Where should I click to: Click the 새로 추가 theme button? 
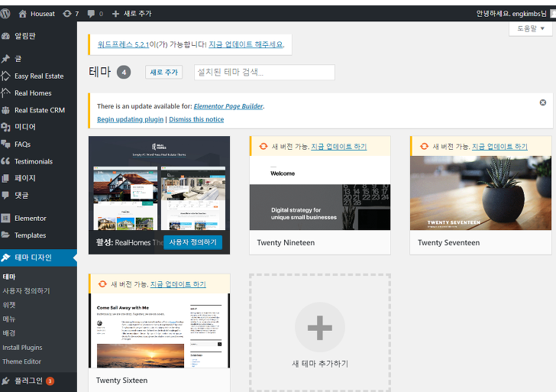(163, 72)
